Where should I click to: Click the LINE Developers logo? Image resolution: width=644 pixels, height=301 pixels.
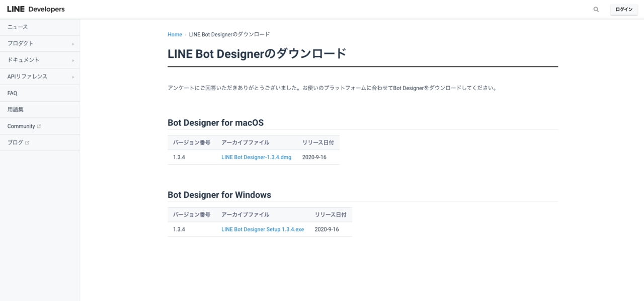35,9
